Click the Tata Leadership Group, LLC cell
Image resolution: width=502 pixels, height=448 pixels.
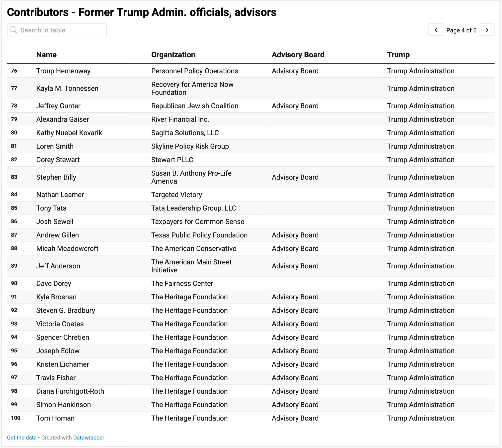[x=194, y=208]
